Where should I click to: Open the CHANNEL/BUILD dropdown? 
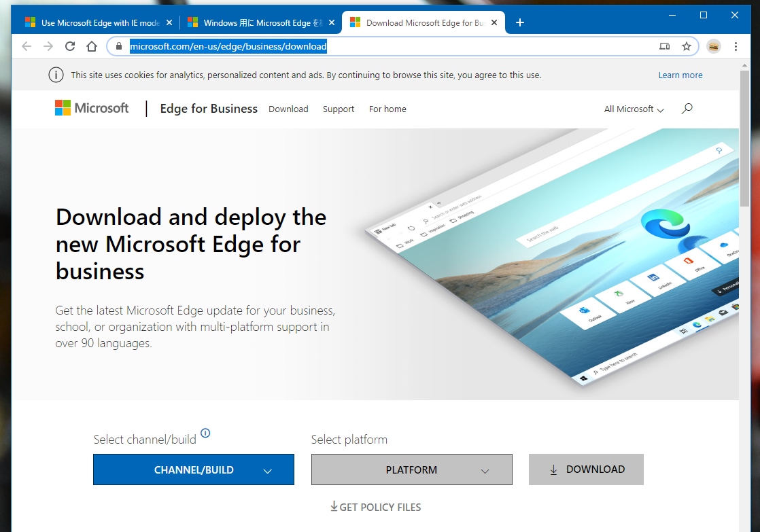[193, 469]
